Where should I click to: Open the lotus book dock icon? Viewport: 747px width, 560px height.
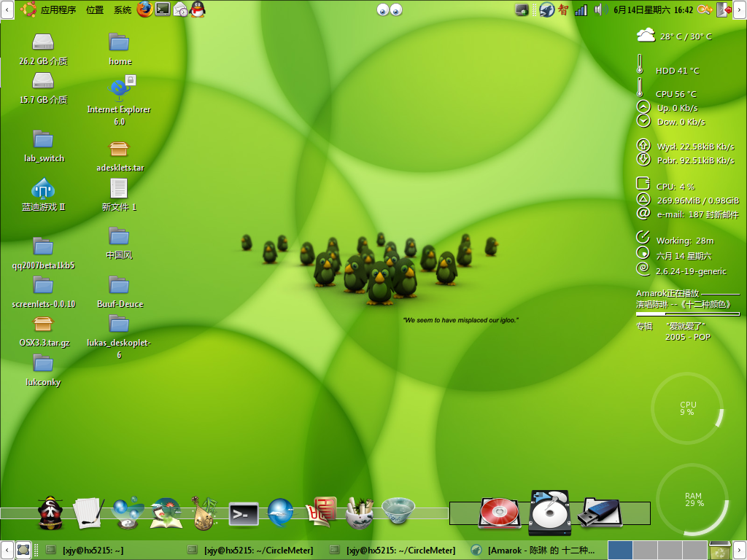166,513
